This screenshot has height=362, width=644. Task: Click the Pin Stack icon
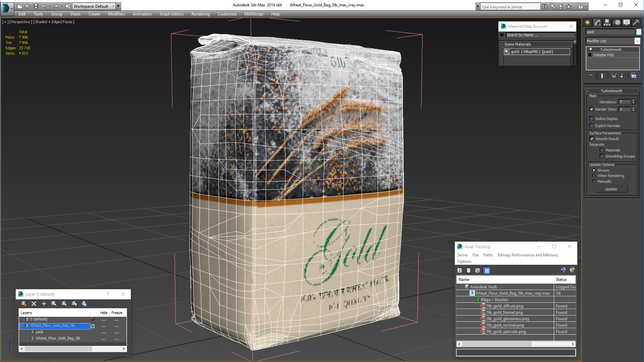(x=590, y=76)
